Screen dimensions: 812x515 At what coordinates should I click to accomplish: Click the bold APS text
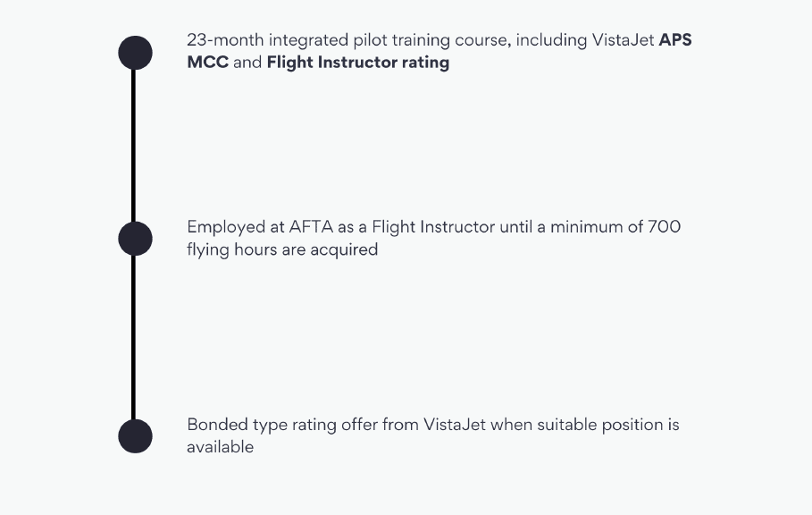674,40
